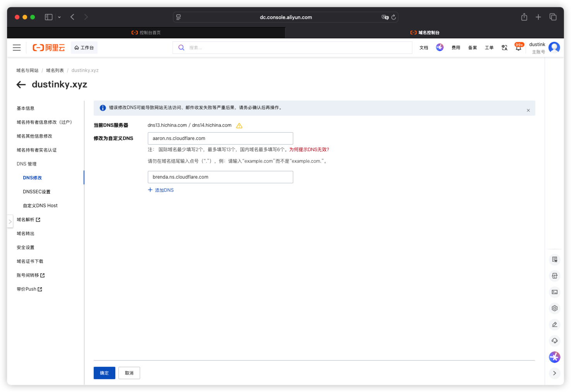
Task: Click the back arrow beside dustinky.xyz
Action: click(x=21, y=85)
